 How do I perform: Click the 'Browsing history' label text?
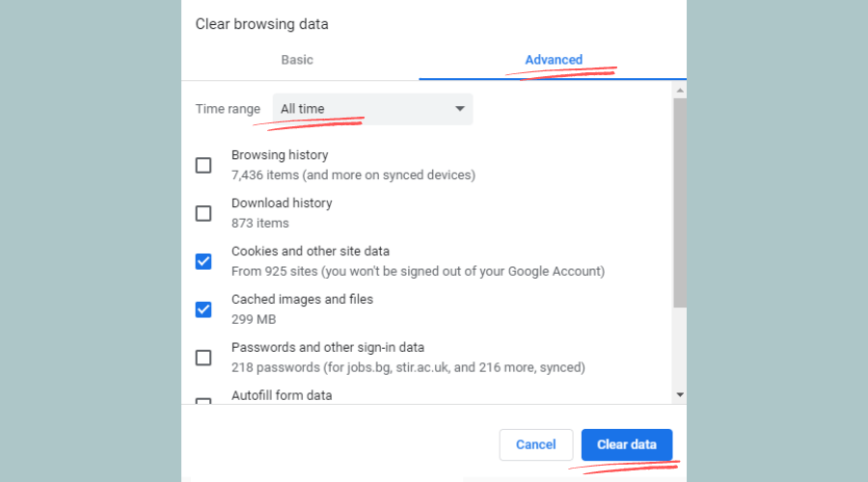click(280, 155)
